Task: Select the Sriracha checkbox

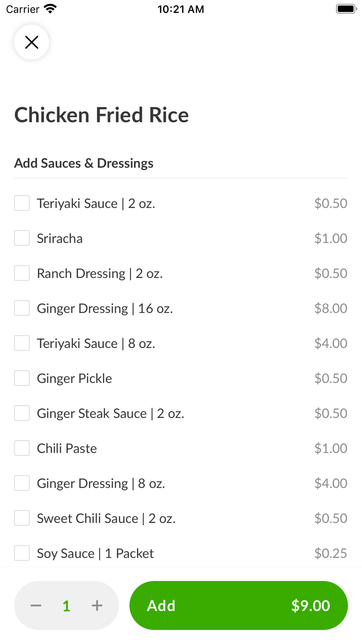Action: coord(22,238)
